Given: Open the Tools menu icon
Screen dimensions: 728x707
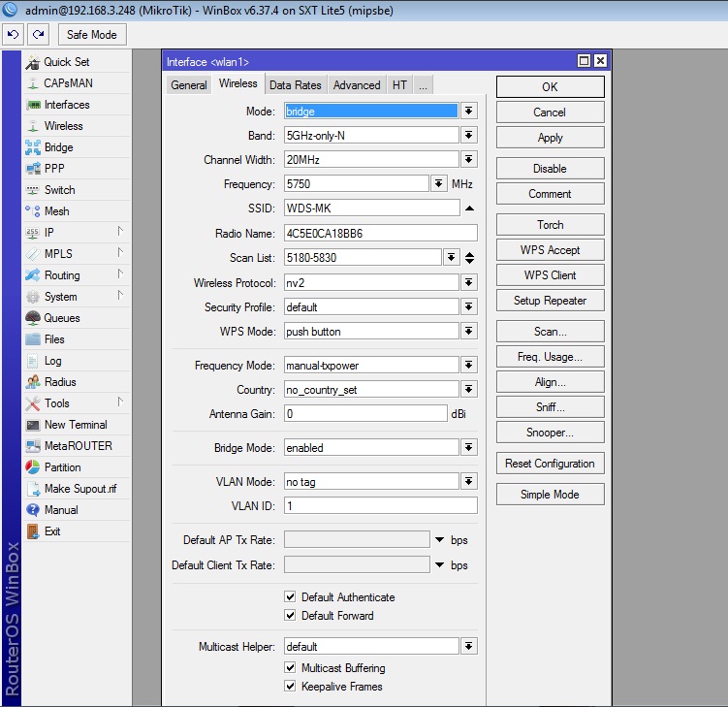Looking at the screenshot, I should [x=33, y=403].
